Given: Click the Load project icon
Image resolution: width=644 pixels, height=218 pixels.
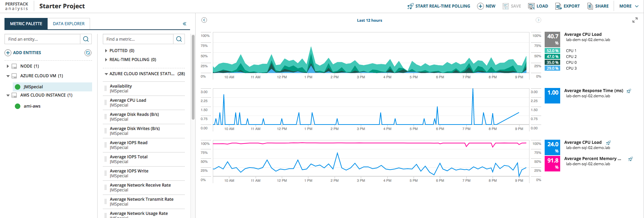Looking at the screenshot, I should [532, 6].
